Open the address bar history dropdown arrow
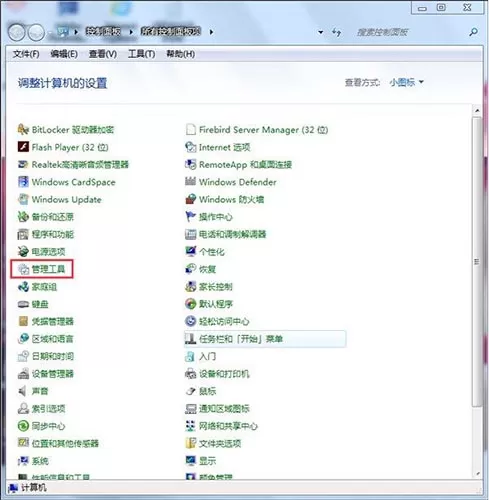 [x=320, y=32]
